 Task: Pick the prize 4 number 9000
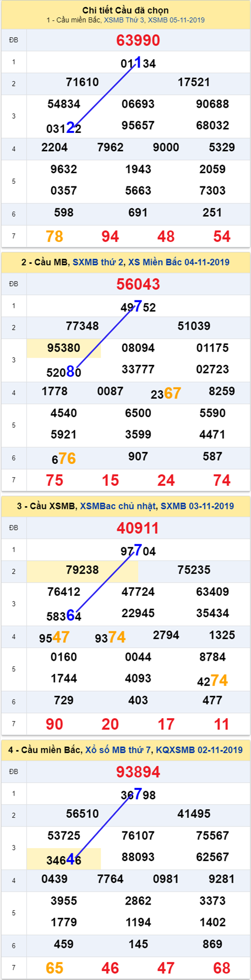166,148
